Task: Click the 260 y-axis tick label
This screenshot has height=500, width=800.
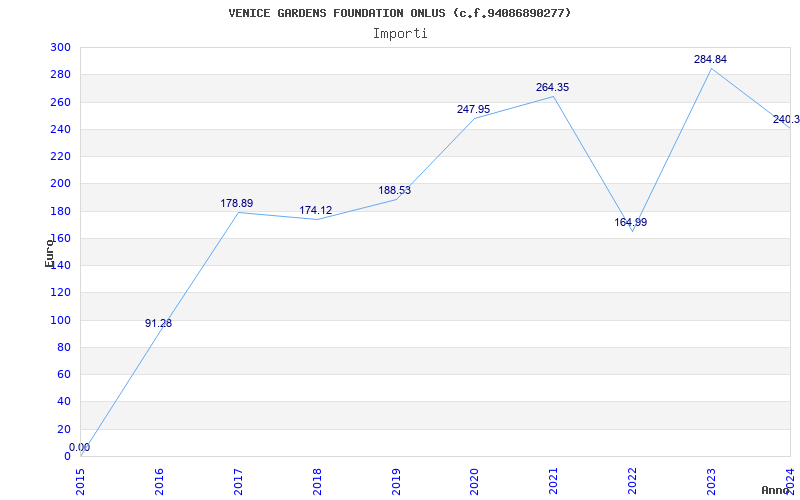Action: click(61, 102)
